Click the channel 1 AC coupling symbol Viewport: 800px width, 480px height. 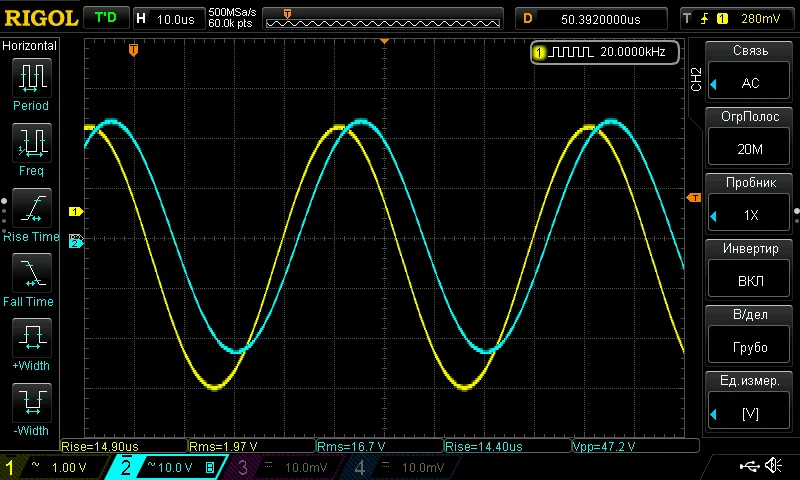(x=35, y=465)
